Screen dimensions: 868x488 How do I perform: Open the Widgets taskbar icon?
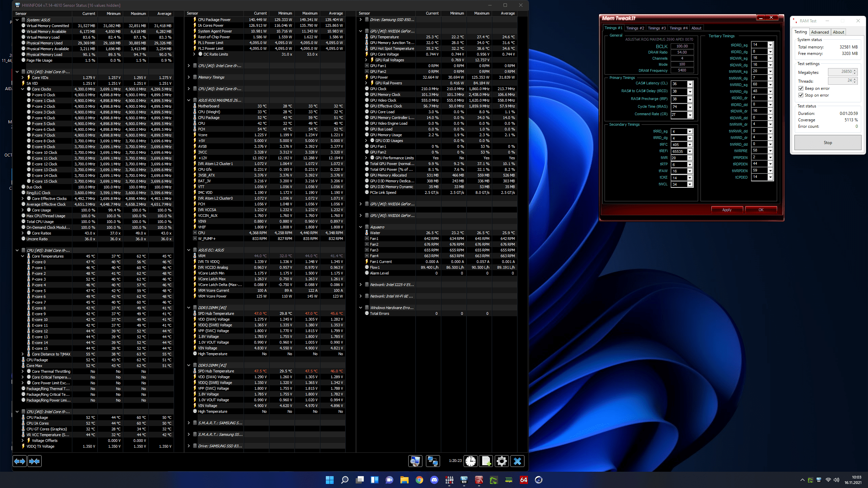[374, 480]
